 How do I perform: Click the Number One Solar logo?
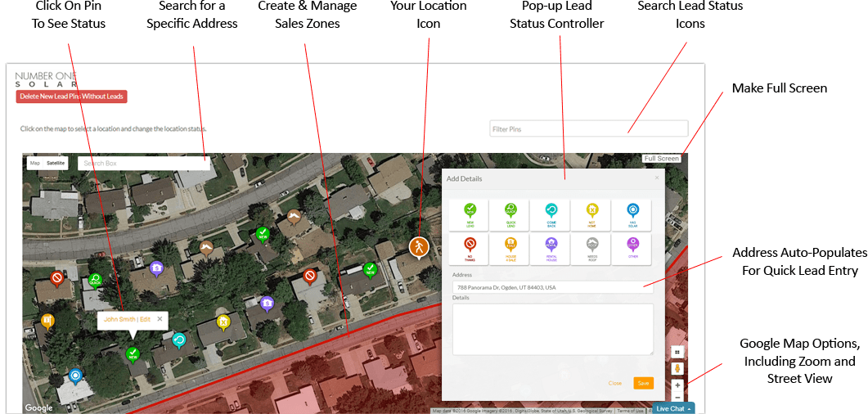coord(47,79)
